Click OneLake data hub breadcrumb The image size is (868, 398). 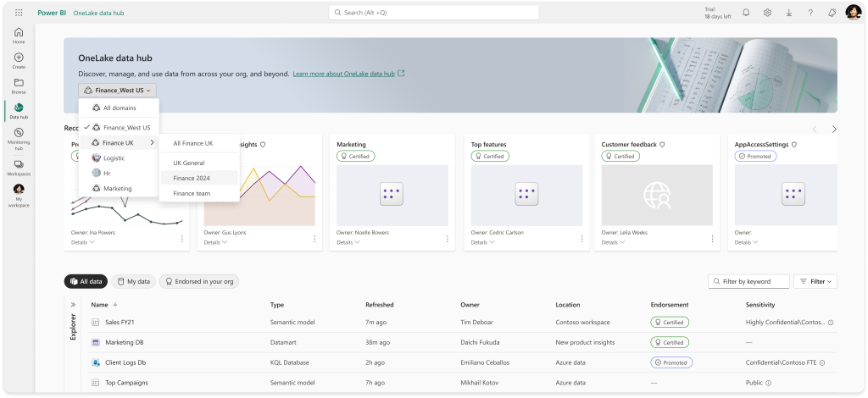click(x=98, y=13)
